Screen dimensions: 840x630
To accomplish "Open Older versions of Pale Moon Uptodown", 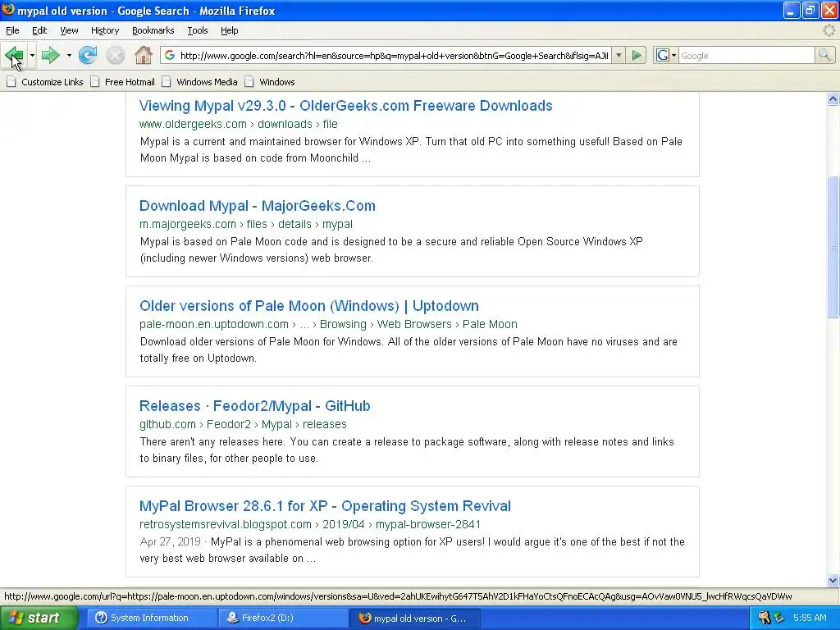I will (309, 306).
